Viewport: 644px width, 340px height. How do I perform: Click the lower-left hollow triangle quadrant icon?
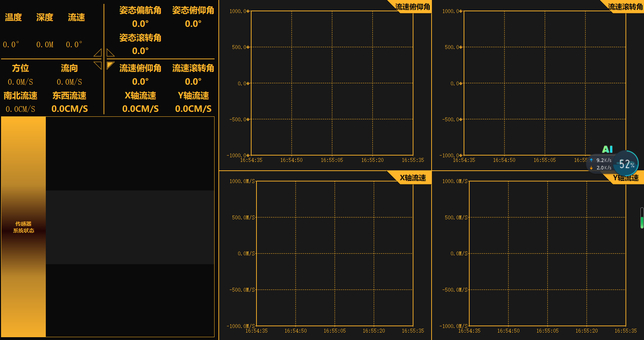click(x=98, y=65)
